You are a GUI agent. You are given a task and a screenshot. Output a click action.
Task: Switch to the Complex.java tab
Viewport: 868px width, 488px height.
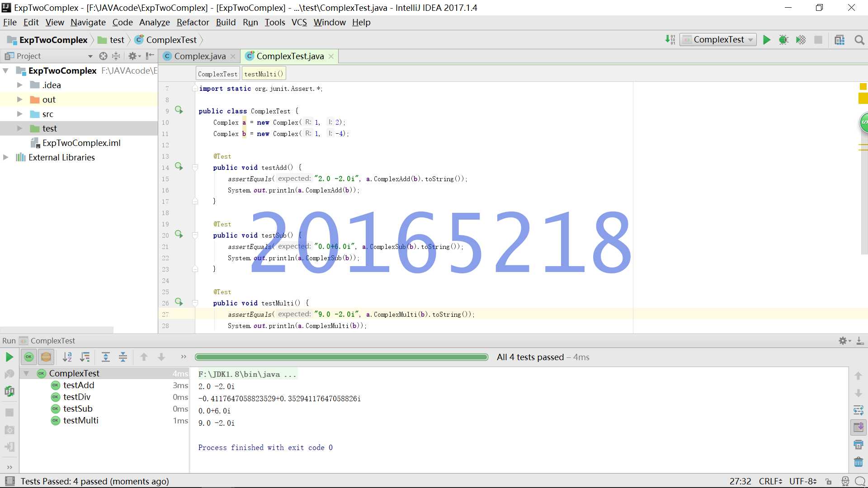(199, 56)
